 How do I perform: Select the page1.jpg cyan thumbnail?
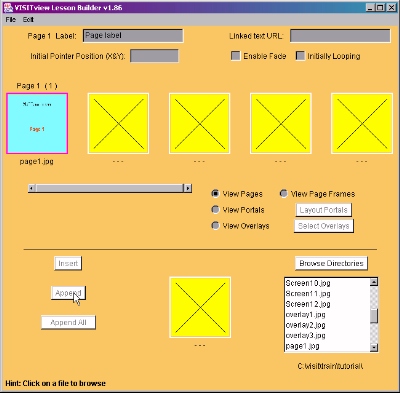pos(37,123)
